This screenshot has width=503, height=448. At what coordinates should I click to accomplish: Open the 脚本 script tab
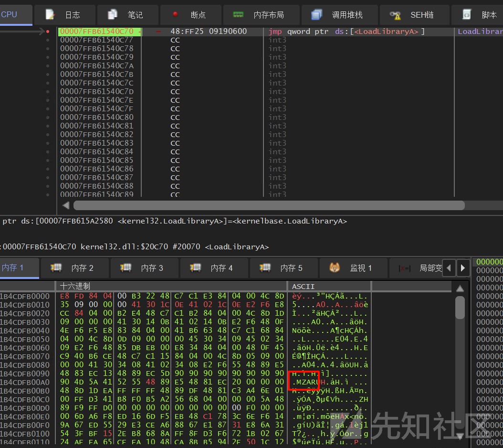[477, 15]
